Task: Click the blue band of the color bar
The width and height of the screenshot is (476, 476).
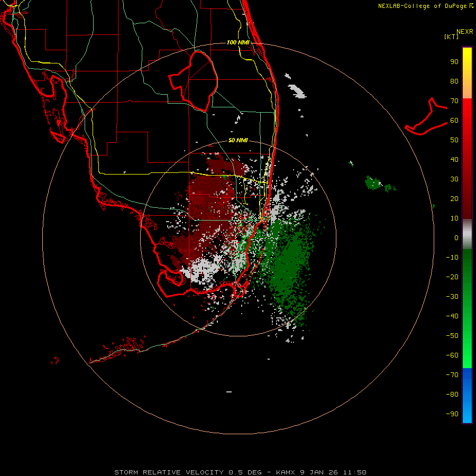Action: click(467, 395)
